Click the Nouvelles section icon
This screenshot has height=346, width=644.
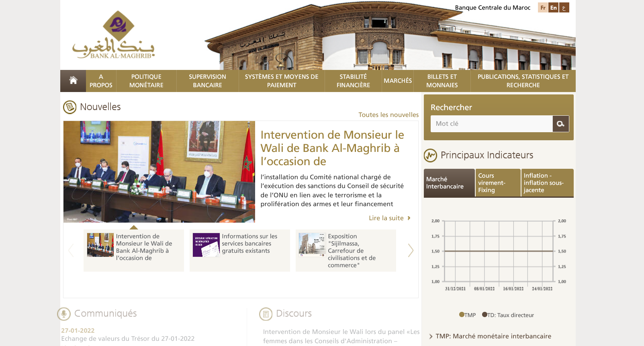(70, 107)
